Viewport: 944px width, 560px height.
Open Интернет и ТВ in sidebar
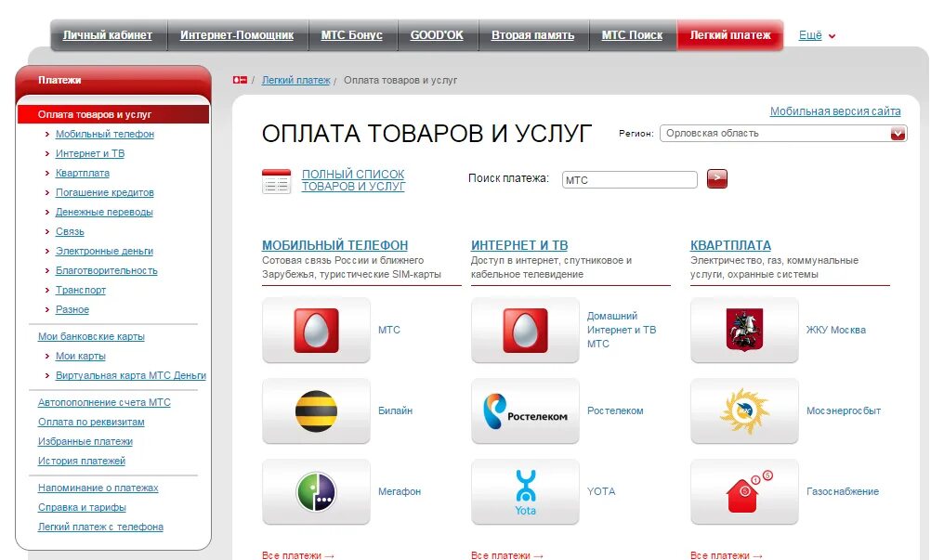[90, 153]
